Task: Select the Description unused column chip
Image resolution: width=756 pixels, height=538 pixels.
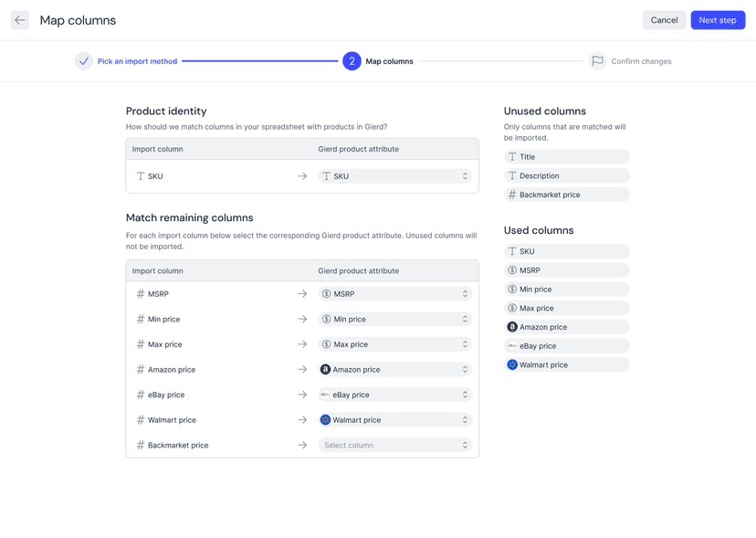Action: (x=566, y=175)
